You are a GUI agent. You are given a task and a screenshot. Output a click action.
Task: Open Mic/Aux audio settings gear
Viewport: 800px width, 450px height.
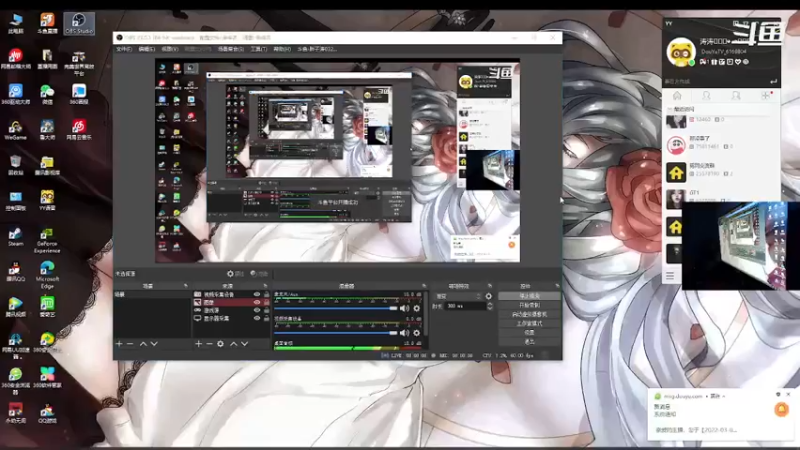point(417,308)
